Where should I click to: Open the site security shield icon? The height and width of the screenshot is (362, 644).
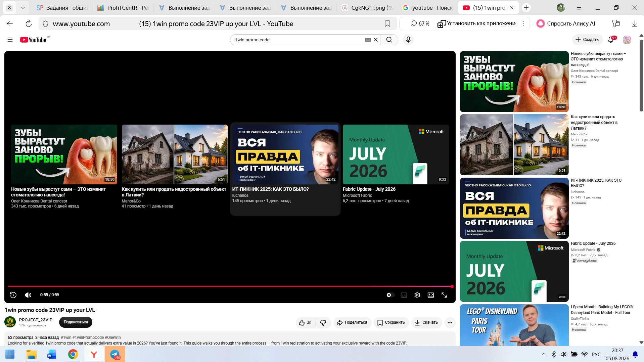(46, 24)
